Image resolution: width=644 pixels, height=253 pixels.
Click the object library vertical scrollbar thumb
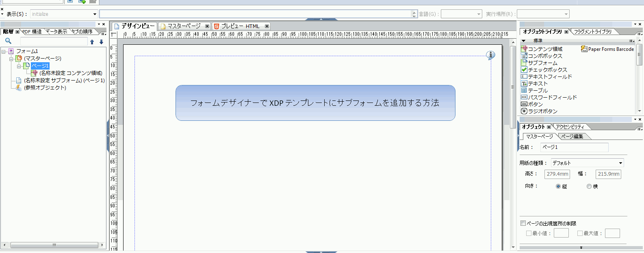(639, 55)
